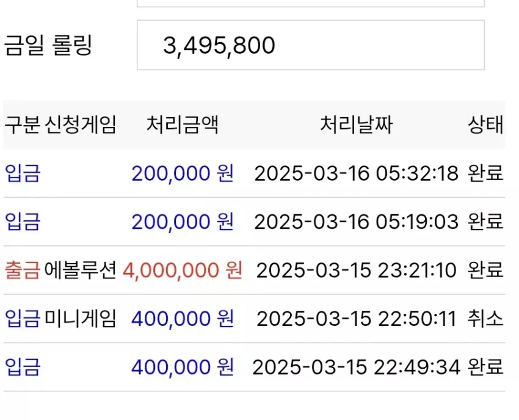The image size is (519, 420).
Task: Click the 금일 롤링 input field showing 3,495,800
Action: [x=310, y=45]
